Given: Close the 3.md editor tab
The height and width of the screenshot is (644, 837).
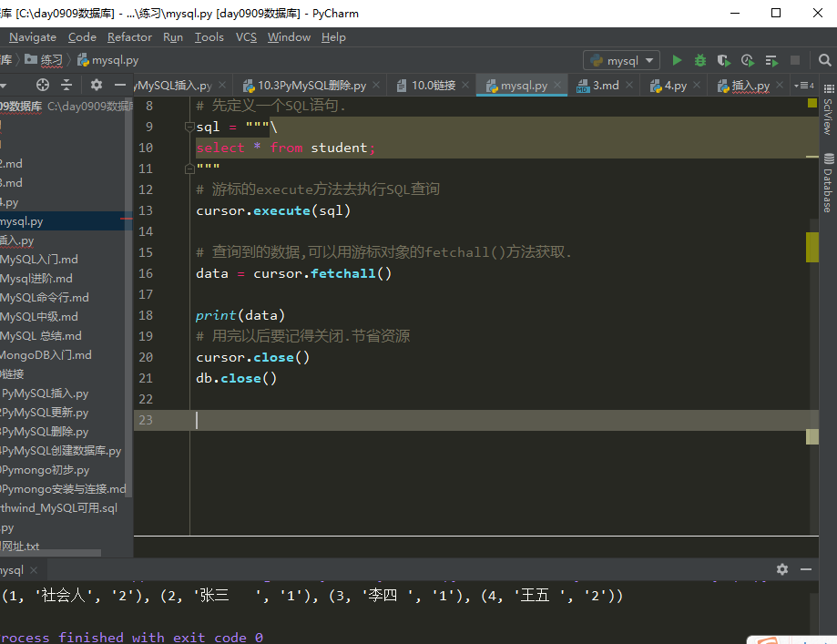Looking at the screenshot, I should coord(629,85).
